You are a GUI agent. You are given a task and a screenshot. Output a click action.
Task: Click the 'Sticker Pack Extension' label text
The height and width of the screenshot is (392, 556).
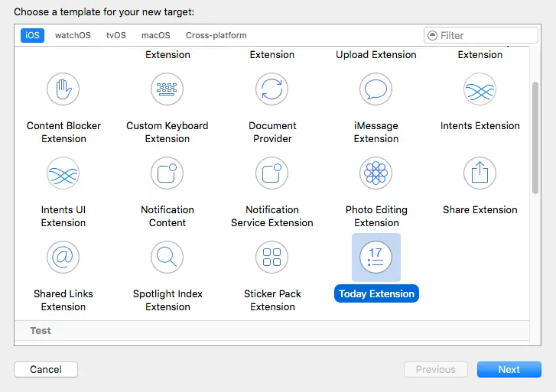272,300
